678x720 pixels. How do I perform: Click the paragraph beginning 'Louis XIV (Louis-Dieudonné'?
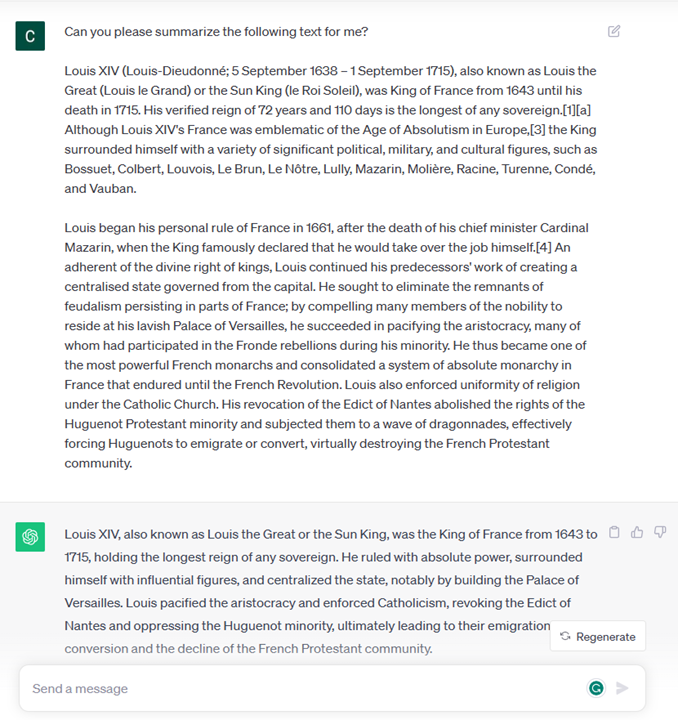(x=330, y=130)
